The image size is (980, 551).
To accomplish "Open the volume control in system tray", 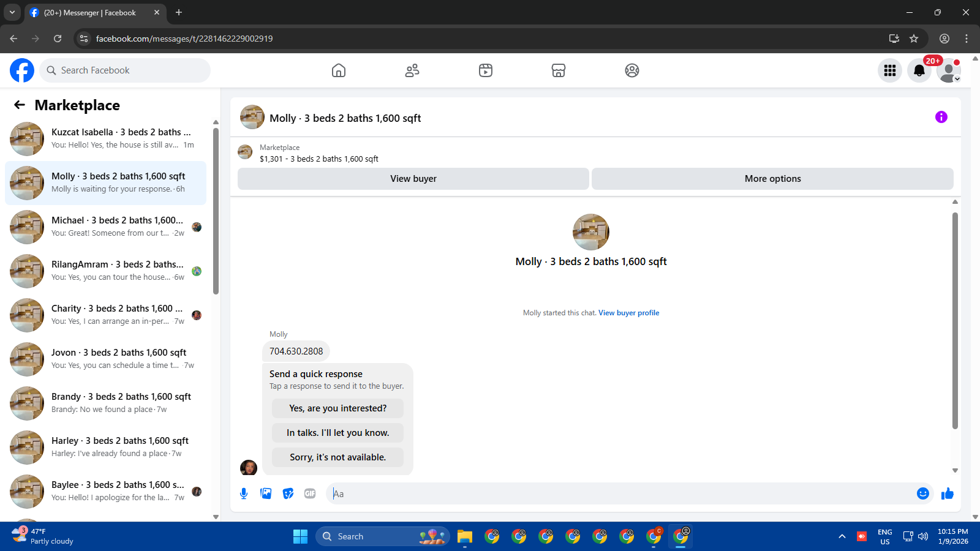I will coord(923,536).
